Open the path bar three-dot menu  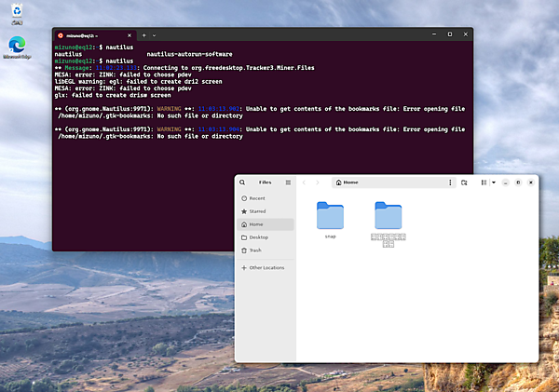448,182
